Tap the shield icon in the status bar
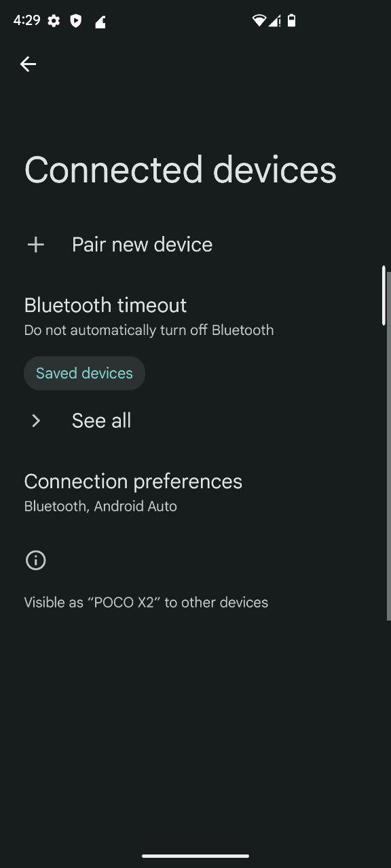391x868 pixels. (x=76, y=21)
